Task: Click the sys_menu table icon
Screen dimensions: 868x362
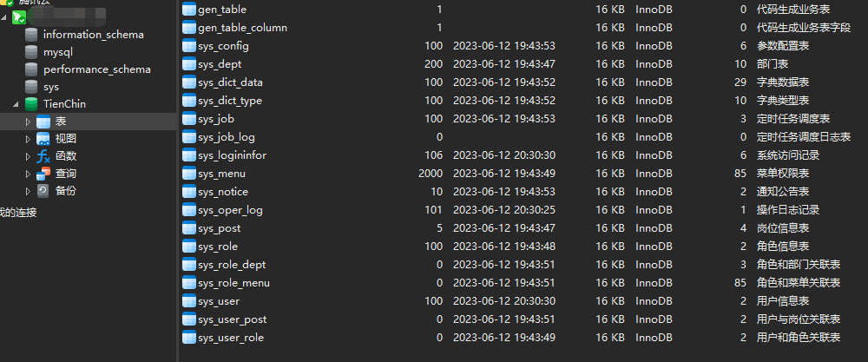Action: coord(189,174)
